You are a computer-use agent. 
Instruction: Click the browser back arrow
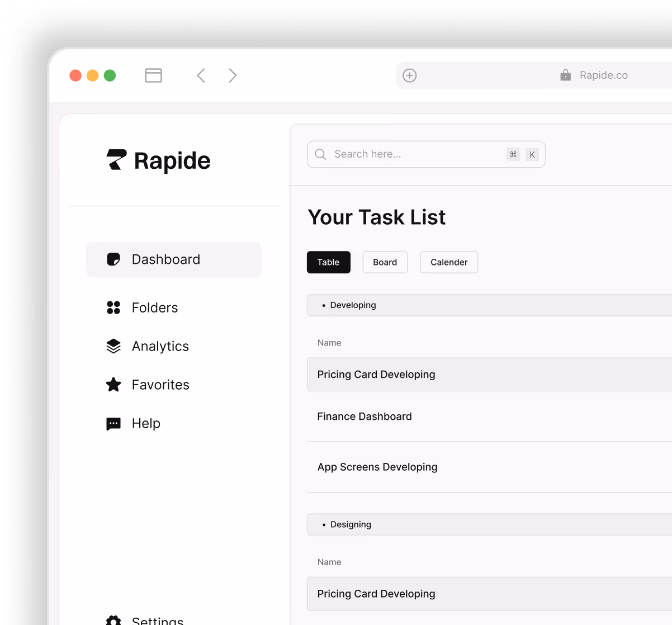(x=201, y=75)
